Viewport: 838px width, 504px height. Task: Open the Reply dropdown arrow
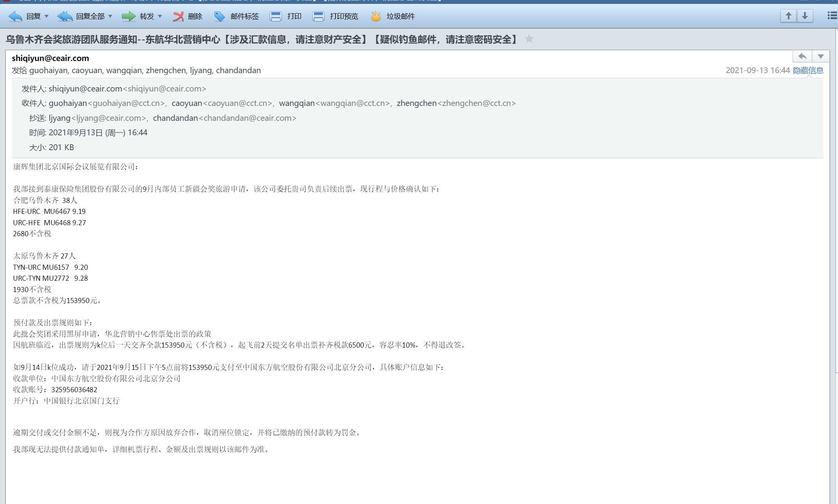[47, 16]
